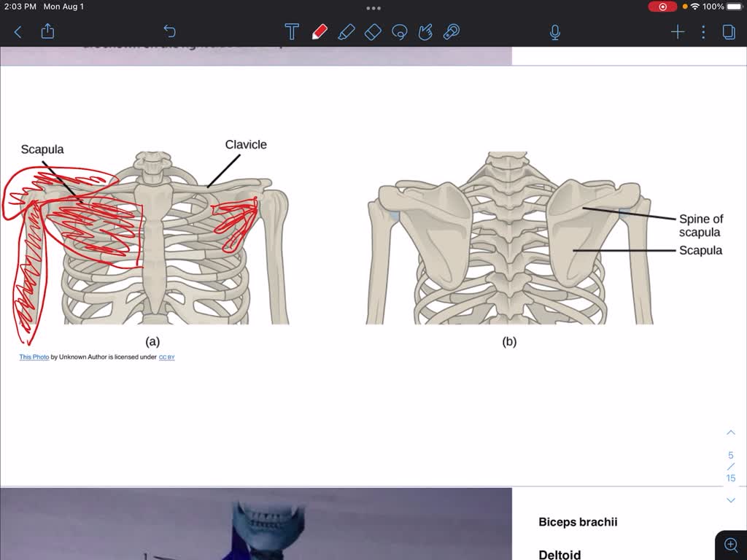
Task: Tap the zoom magnifier at bottom right
Action: (731, 544)
